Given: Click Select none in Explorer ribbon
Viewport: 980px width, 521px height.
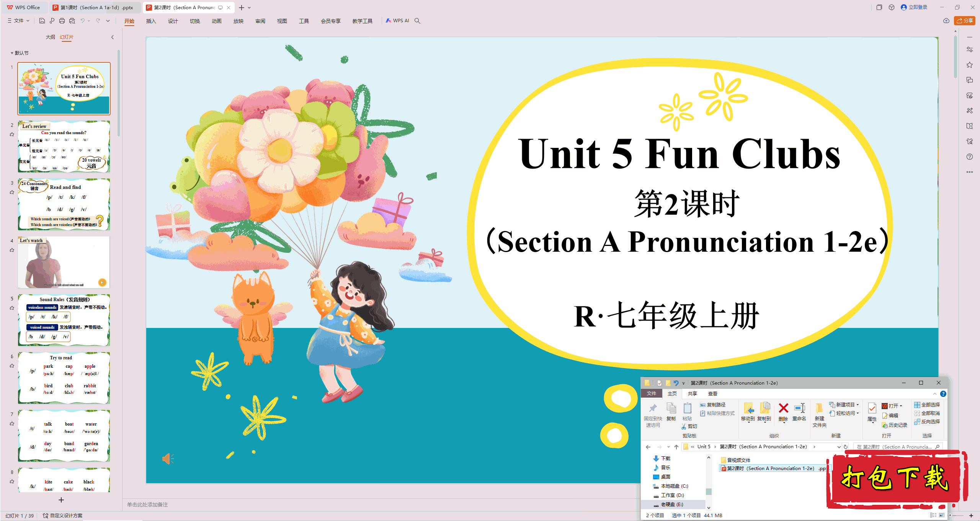Looking at the screenshot, I should [927, 413].
